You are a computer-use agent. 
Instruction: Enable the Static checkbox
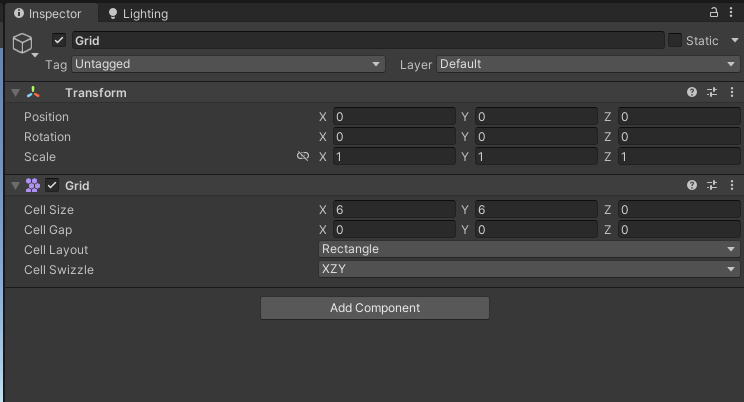click(x=675, y=41)
